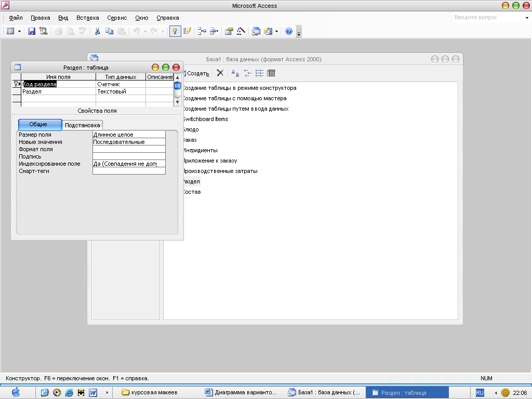
Task: Open the Redo history dropdown arrow
Action: pos(163,31)
